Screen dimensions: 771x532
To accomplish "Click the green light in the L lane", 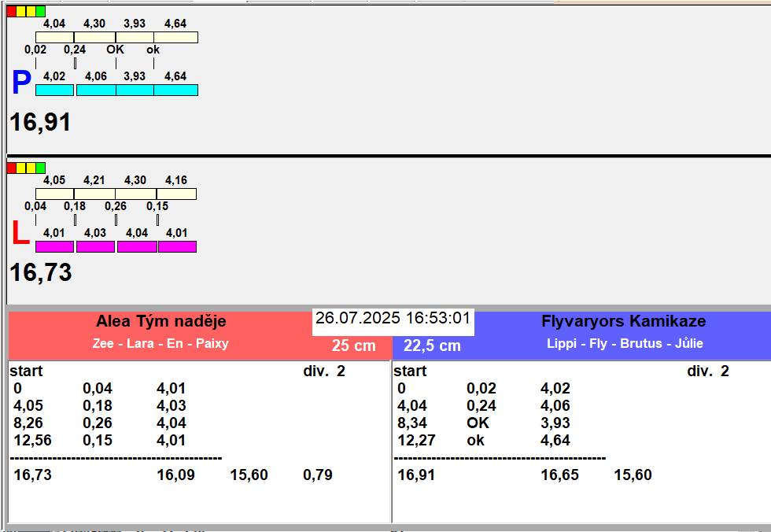I will [x=41, y=168].
